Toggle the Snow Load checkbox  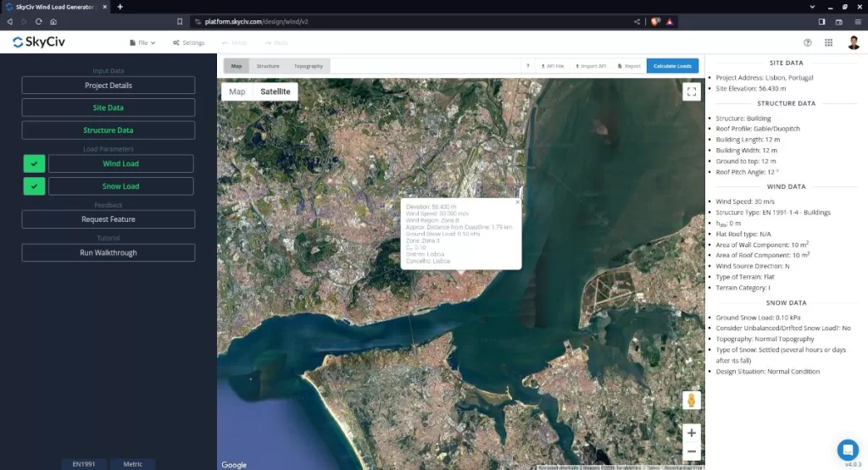click(34, 186)
